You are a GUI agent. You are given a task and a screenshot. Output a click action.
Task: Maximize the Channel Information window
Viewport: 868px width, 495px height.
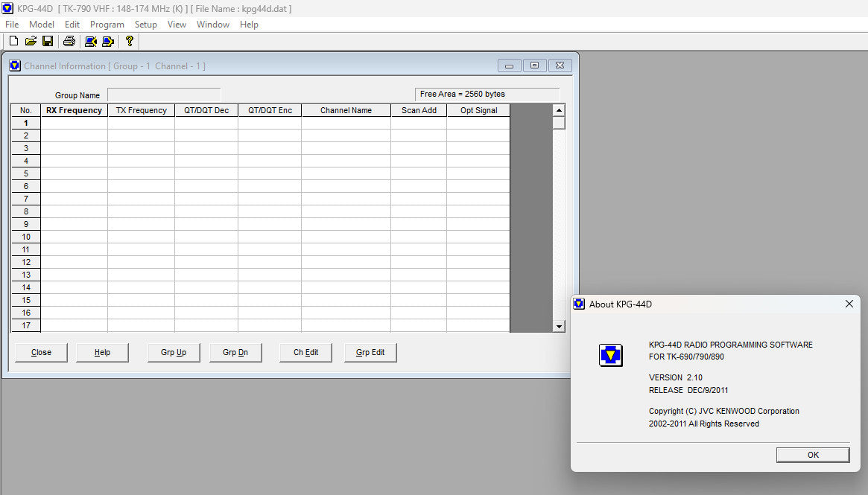click(x=534, y=66)
